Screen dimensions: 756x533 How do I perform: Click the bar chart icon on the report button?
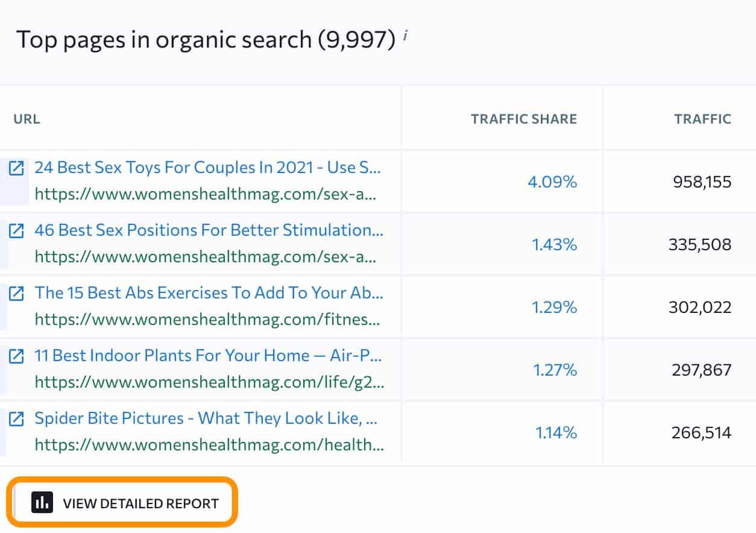click(x=42, y=502)
